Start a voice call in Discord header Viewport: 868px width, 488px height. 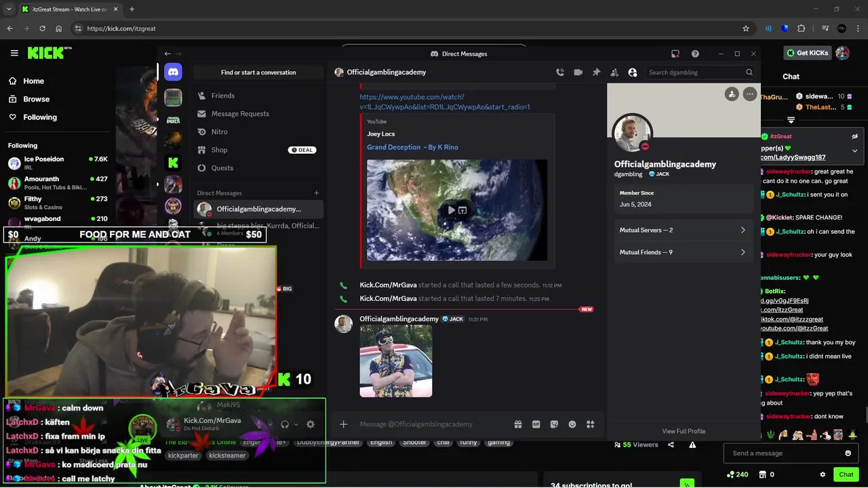pos(560,73)
